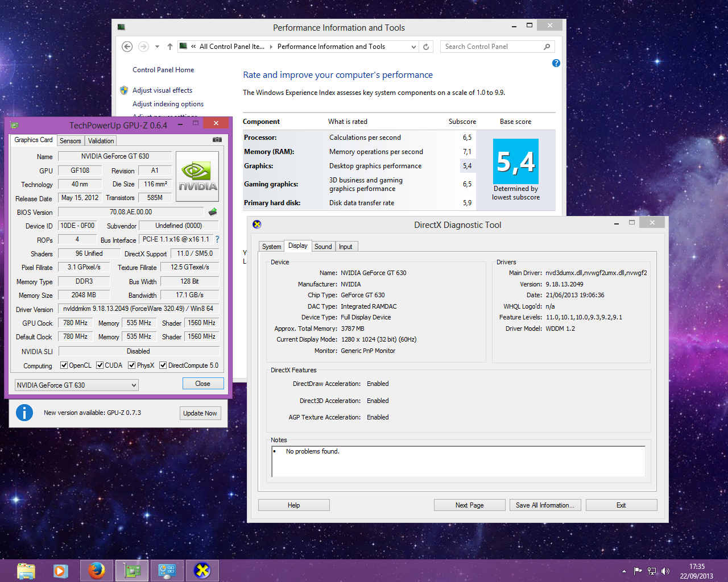Open File Explorer from the taskbar
Image resolution: width=728 pixels, height=582 pixels.
pos(26,571)
